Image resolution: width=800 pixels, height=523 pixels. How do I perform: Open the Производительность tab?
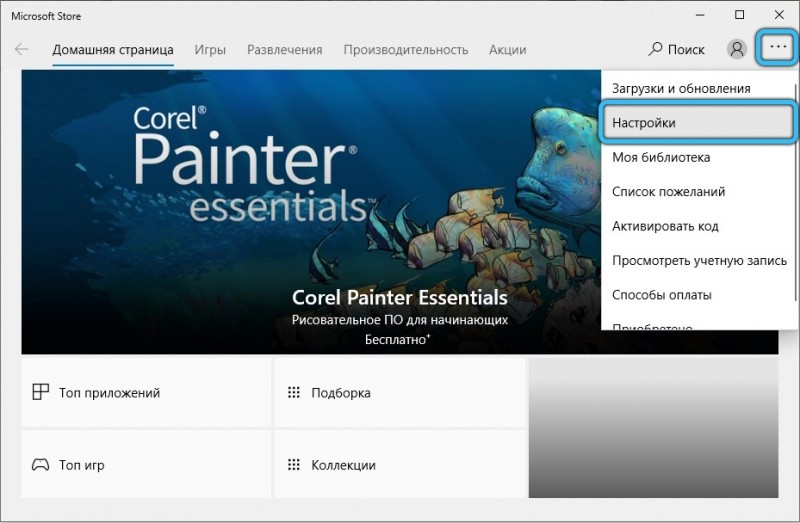pos(406,50)
